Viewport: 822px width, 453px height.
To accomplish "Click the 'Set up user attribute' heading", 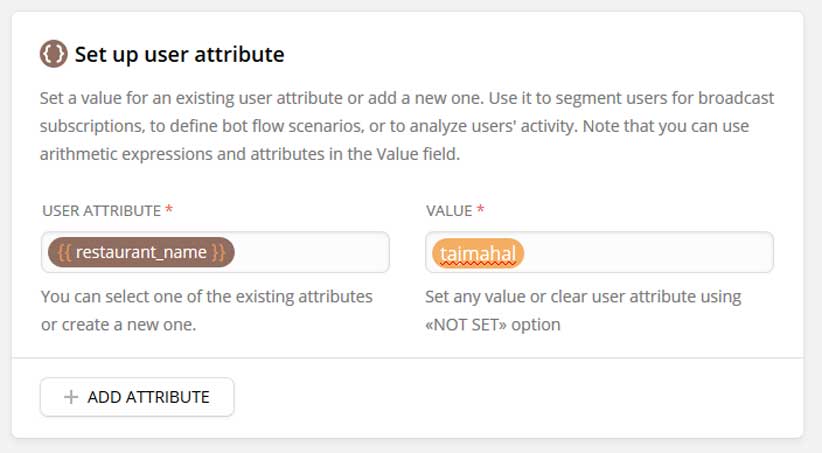I will [x=179, y=54].
